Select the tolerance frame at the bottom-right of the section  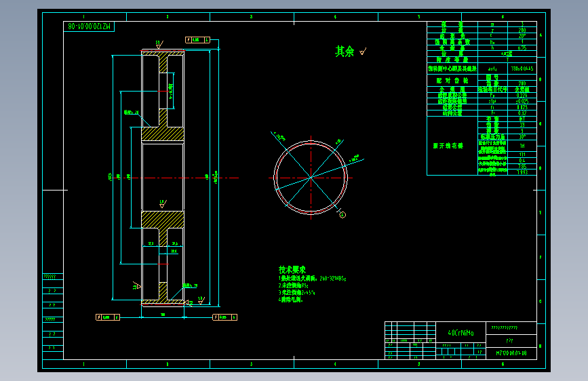tap(225, 317)
